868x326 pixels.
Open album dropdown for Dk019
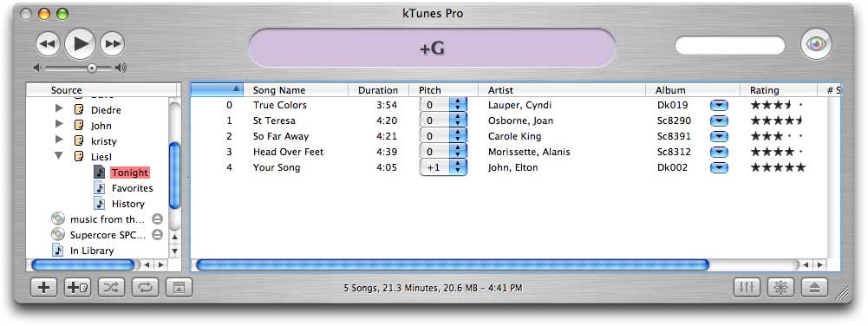pos(719,105)
